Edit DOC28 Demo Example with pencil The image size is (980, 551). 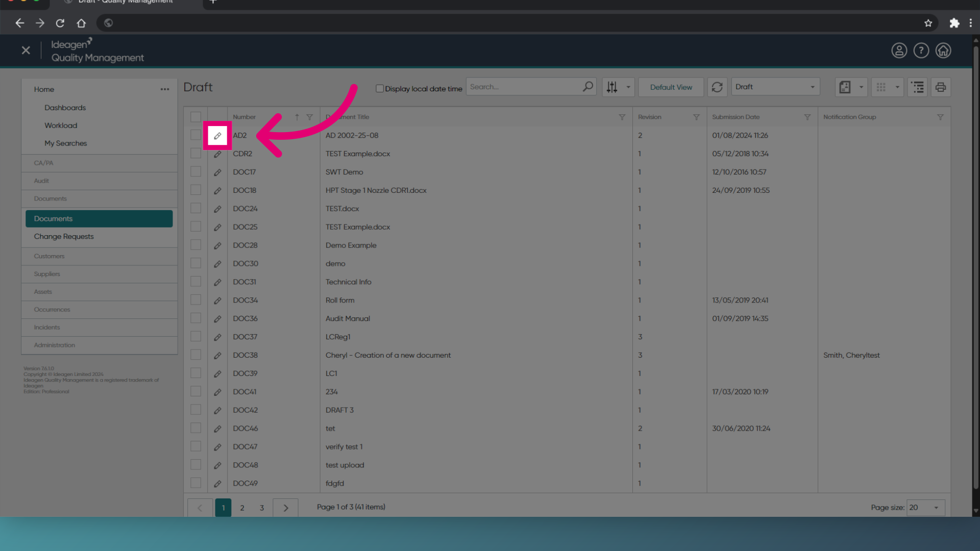click(217, 245)
